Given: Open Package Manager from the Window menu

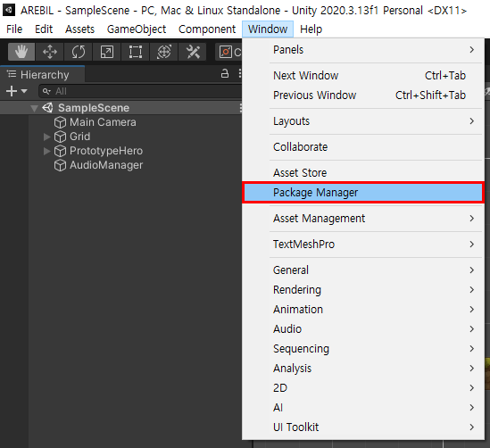Looking at the screenshot, I should (x=363, y=193).
